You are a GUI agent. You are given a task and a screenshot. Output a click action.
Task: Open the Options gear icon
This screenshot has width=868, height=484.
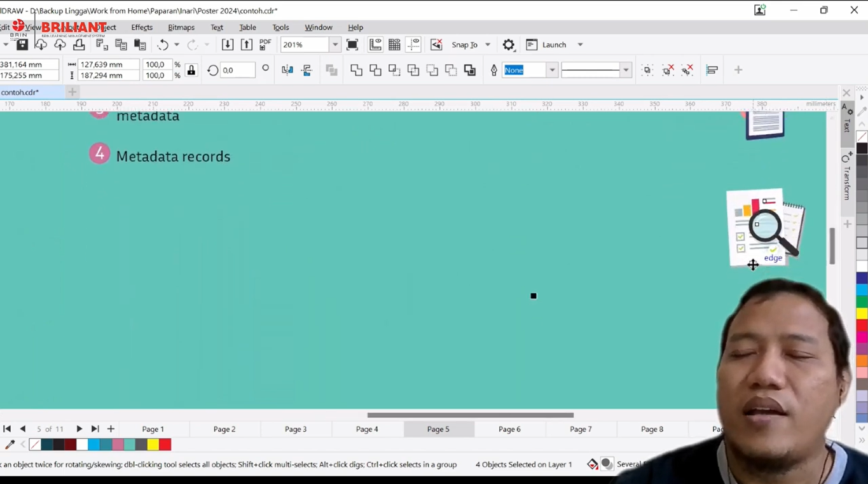509,45
